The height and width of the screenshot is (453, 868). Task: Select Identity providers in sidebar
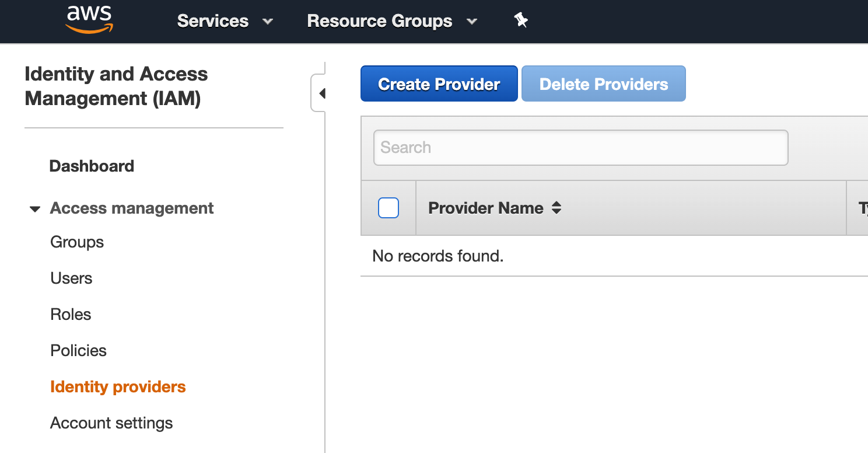pyautogui.click(x=118, y=386)
